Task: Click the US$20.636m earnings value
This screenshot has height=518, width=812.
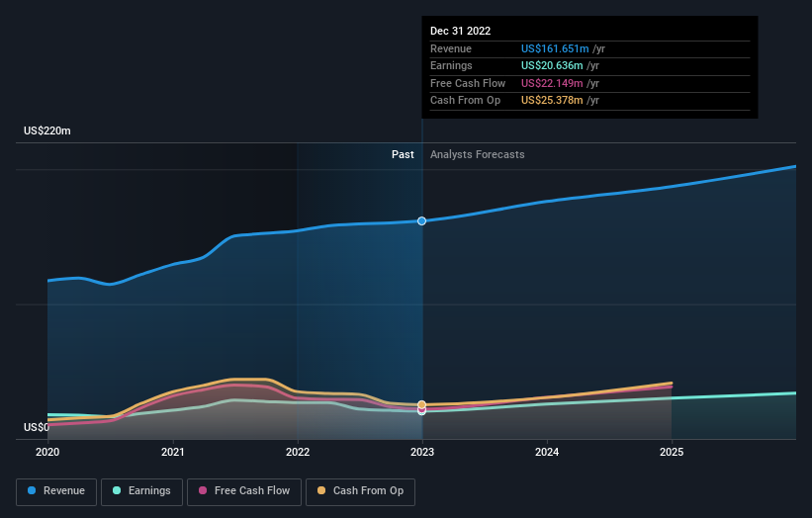Action: coord(552,65)
